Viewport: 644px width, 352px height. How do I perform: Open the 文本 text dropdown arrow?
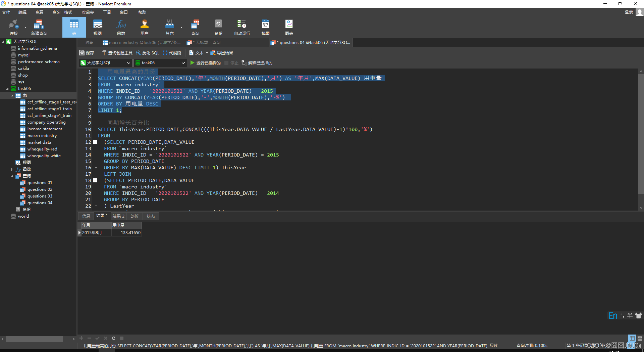pos(207,53)
